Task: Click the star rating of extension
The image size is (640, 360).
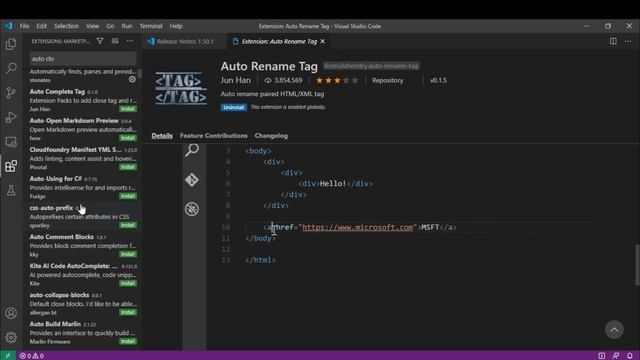Action: pyautogui.click(x=337, y=80)
